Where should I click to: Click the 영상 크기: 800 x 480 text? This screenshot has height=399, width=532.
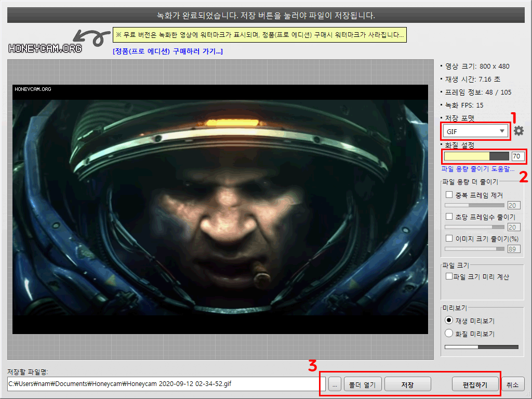[x=477, y=66]
